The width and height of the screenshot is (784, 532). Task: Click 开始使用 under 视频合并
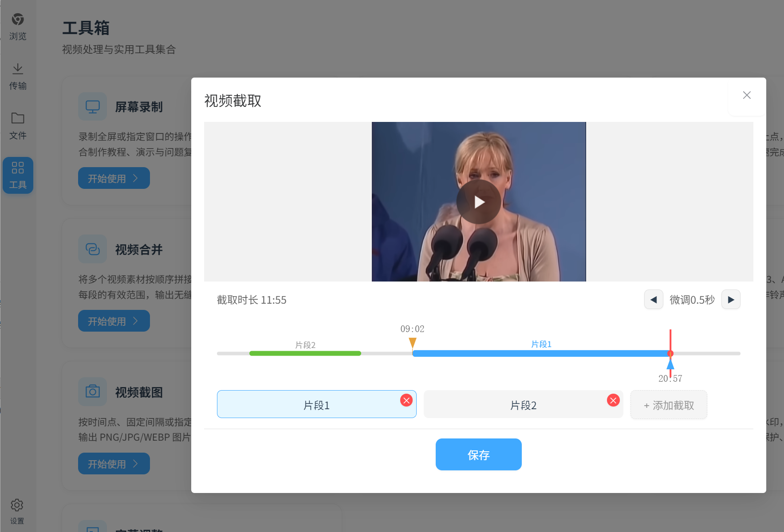114,321
